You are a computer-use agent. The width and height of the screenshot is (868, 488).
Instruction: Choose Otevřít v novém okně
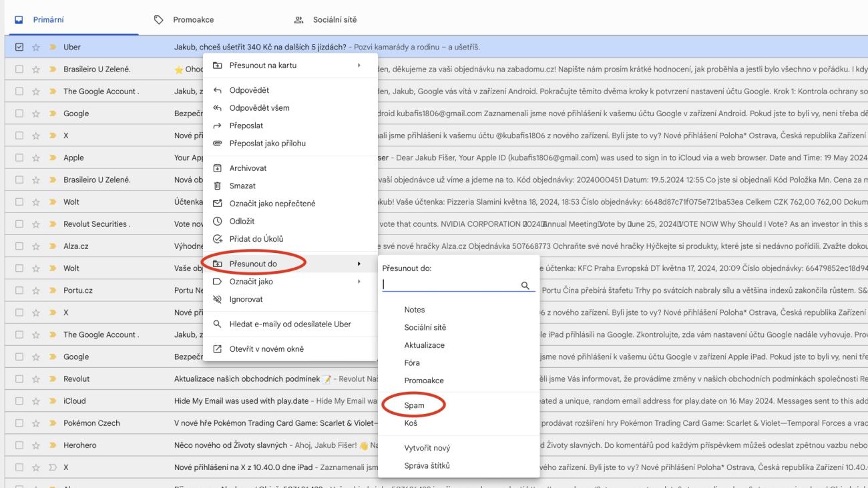(x=290, y=349)
